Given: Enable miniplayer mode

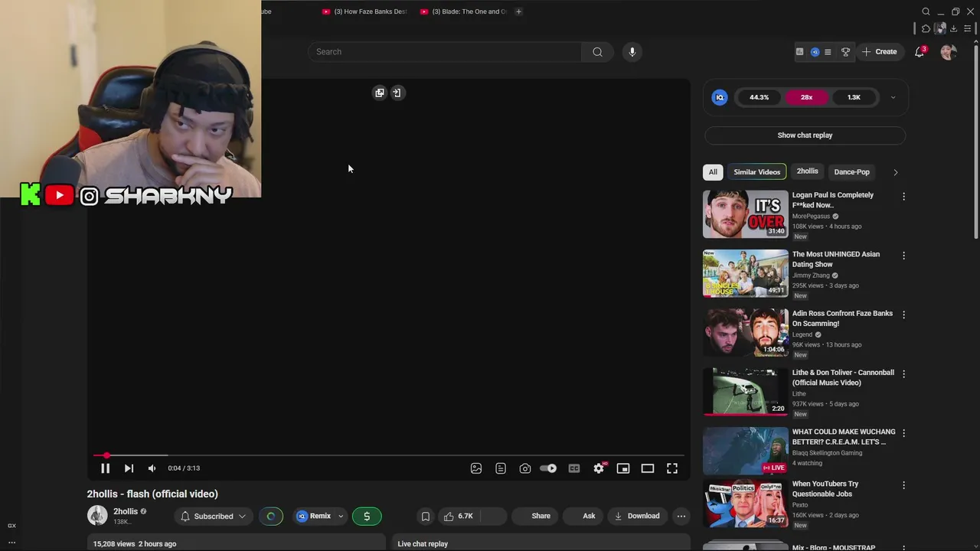Looking at the screenshot, I should pyautogui.click(x=623, y=468).
